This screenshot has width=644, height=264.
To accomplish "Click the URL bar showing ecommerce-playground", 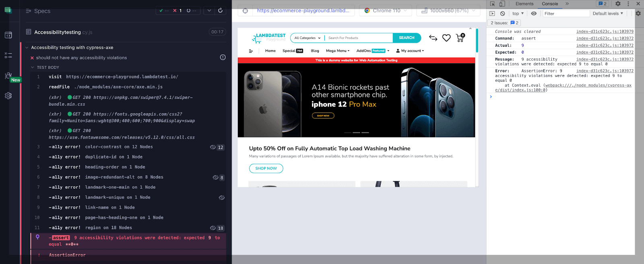I will [x=303, y=11].
